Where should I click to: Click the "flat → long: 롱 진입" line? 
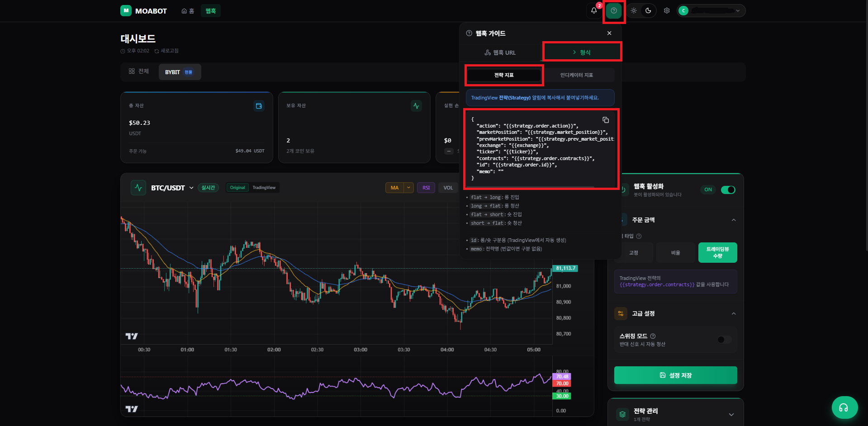coord(494,198)
